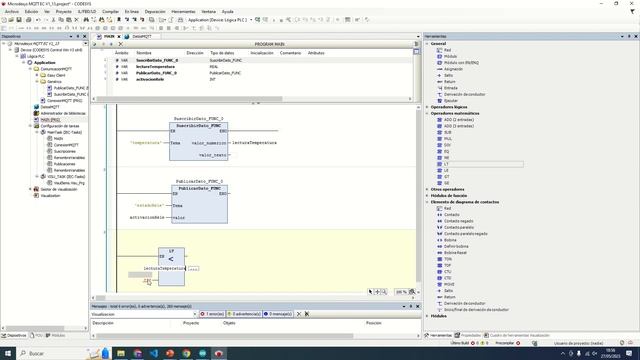Open the Application device dropdown in toolbar
The image size is (640, 360).
tap(251, 20)
